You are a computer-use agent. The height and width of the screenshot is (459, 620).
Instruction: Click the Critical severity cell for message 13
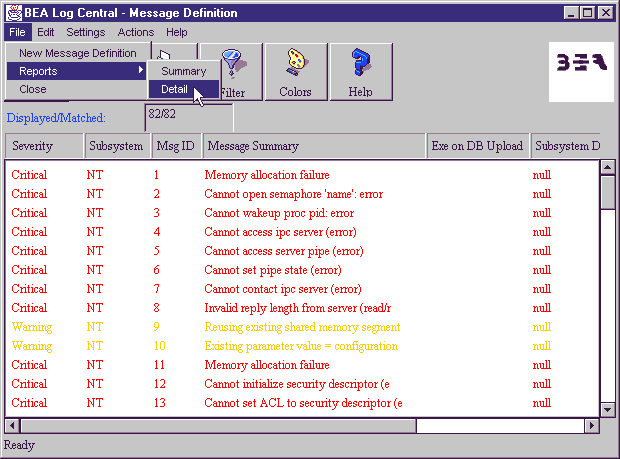(x=29, y=402)
